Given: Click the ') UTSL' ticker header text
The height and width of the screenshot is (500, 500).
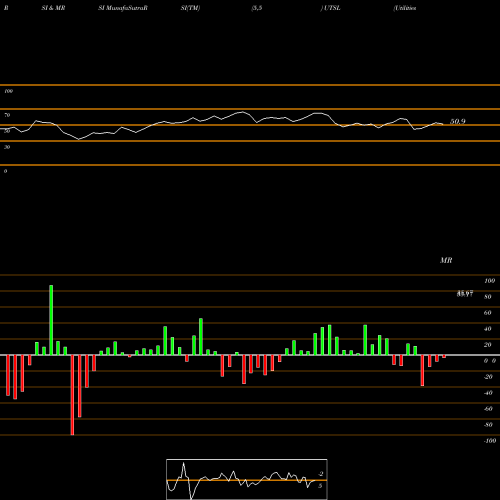Looking at the screenshot, I should coord(330,8).
